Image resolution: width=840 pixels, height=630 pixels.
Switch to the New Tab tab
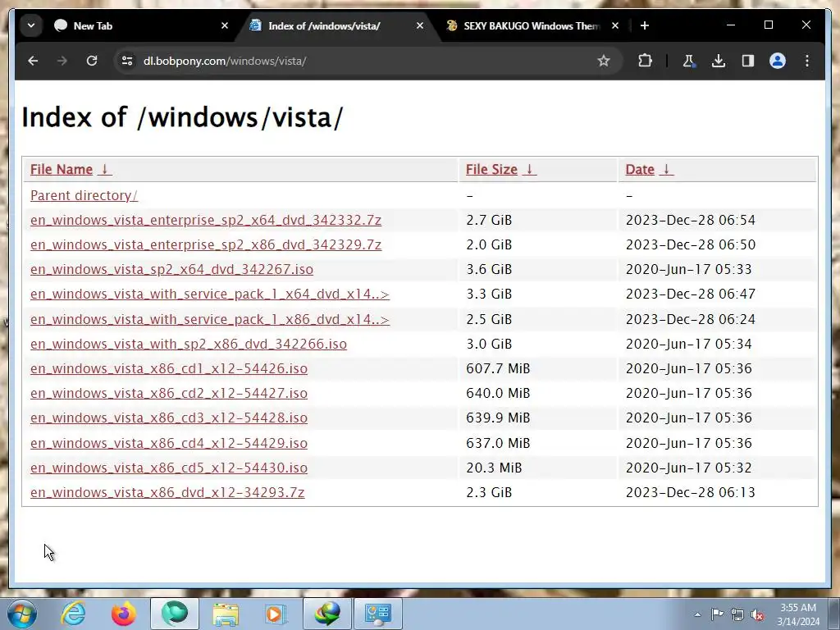click(142, 25)
